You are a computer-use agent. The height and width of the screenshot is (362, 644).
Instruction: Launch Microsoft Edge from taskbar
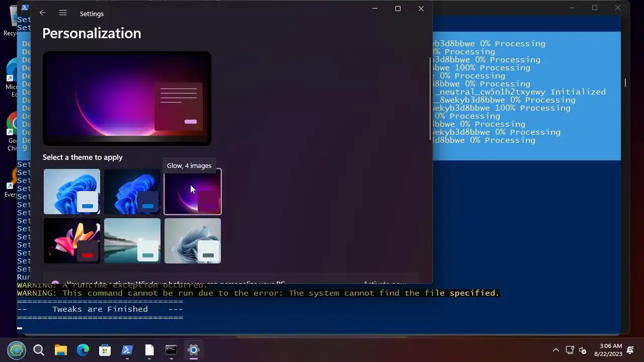(x=83, y=350)
